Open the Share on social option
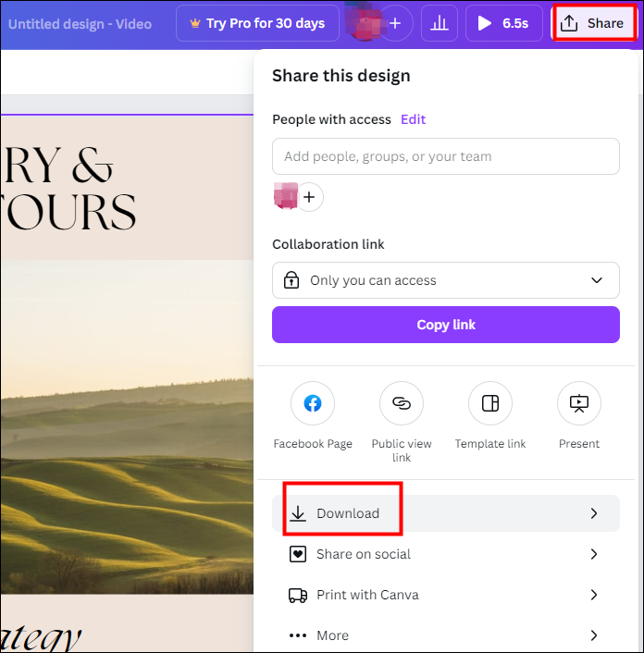 tap(446, 554)
